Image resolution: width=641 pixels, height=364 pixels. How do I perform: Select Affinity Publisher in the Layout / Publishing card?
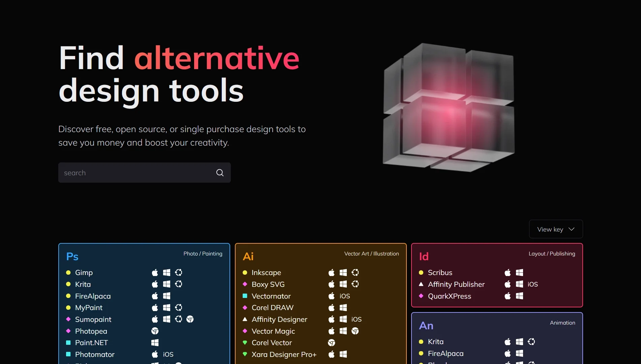tap(456, 284)
